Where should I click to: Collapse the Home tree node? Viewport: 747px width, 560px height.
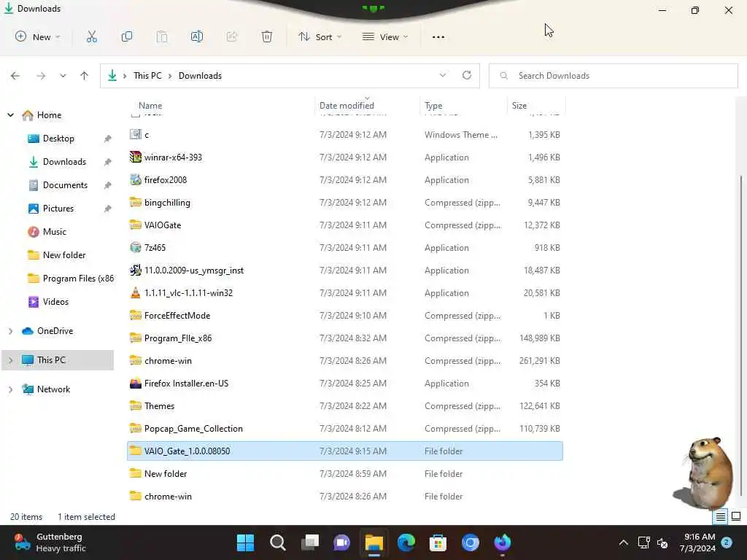coord(10,114)
